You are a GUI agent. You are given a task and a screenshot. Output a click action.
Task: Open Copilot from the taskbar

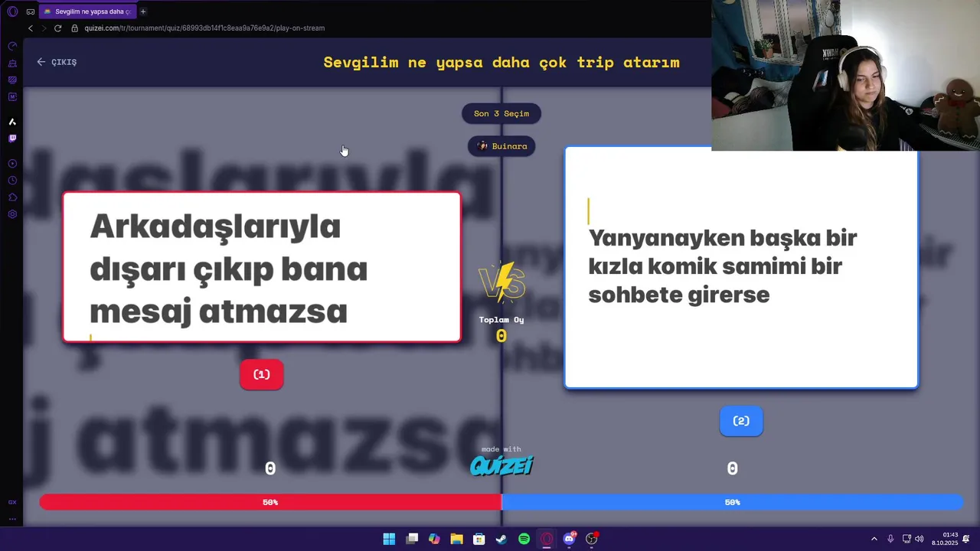pos(434,539)
